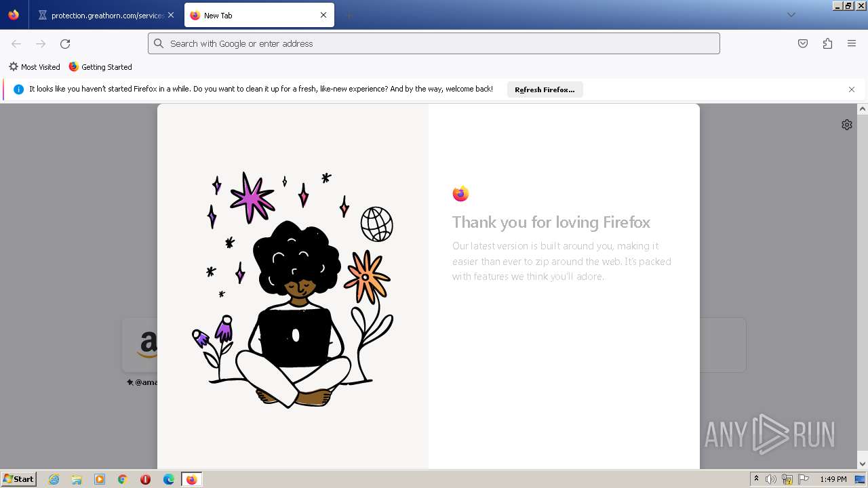Click the vertical scrollbar down arrow
The image size is (868, 488).
click(863, 464)
